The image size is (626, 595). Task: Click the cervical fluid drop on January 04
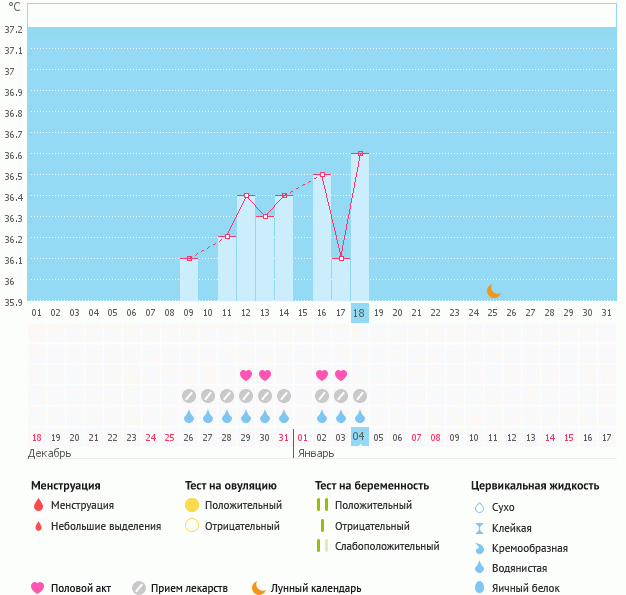click(x=360, y=416)
